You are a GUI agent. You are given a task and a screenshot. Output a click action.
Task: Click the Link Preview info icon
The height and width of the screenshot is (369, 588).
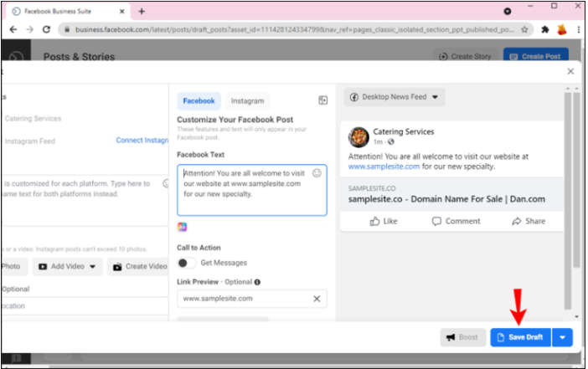[257, 282]
